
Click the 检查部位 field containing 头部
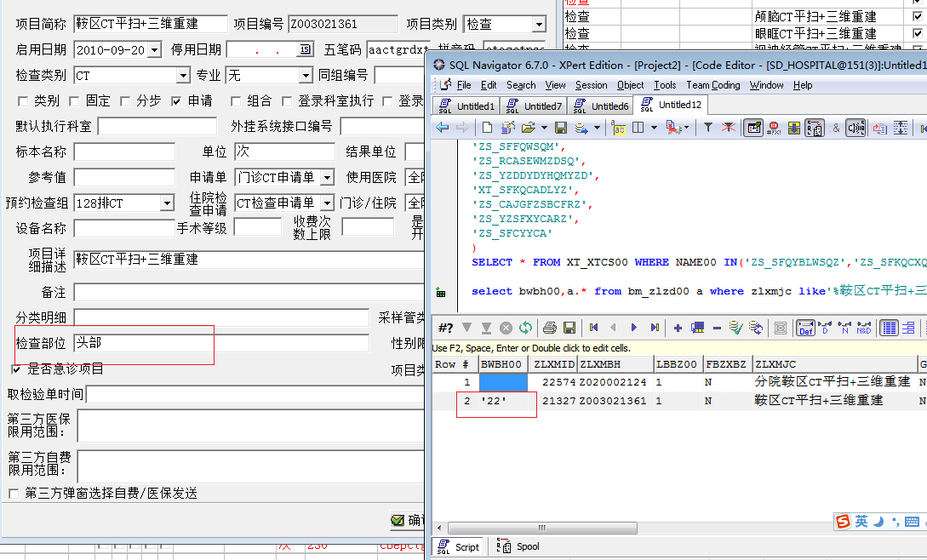coord(221,343)
